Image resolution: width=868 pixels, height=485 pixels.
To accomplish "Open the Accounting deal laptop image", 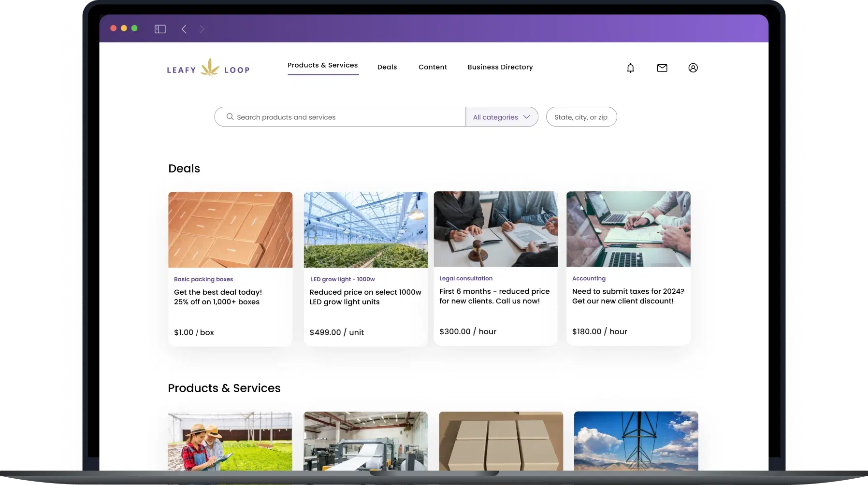I will pyautogui.click(x=628, y=229).
